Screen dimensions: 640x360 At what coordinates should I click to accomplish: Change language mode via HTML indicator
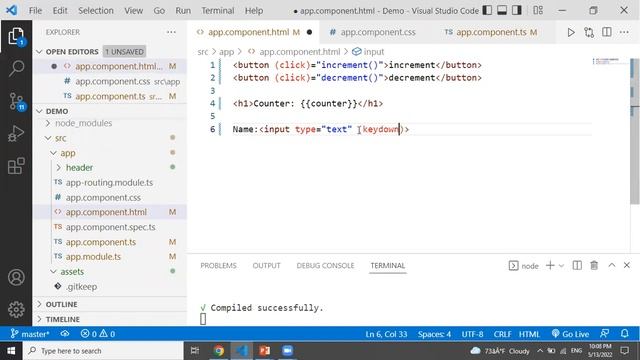coord(529,334)
